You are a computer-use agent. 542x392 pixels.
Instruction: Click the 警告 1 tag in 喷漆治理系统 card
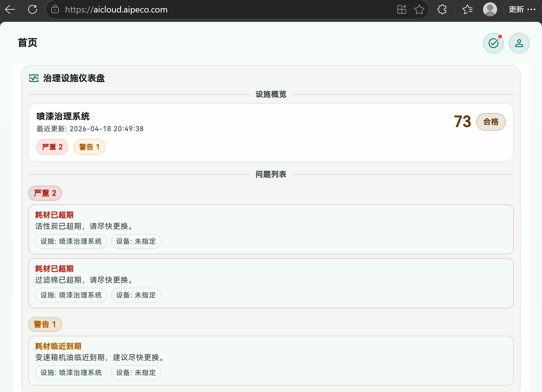89,147
